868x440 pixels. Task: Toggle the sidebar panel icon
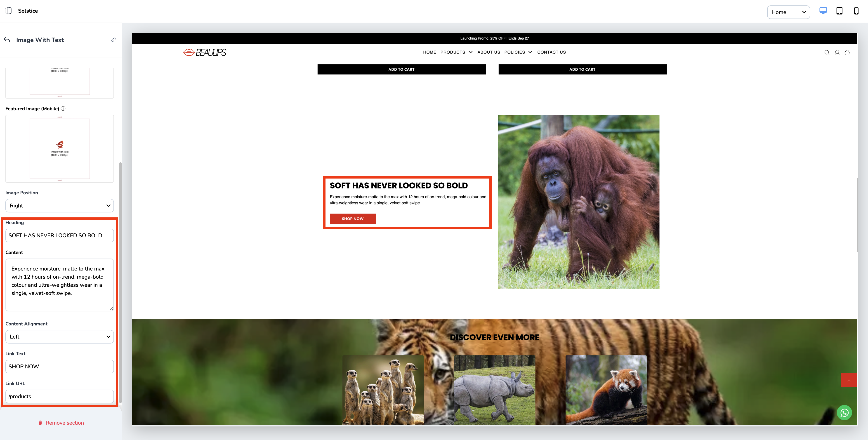8,11
